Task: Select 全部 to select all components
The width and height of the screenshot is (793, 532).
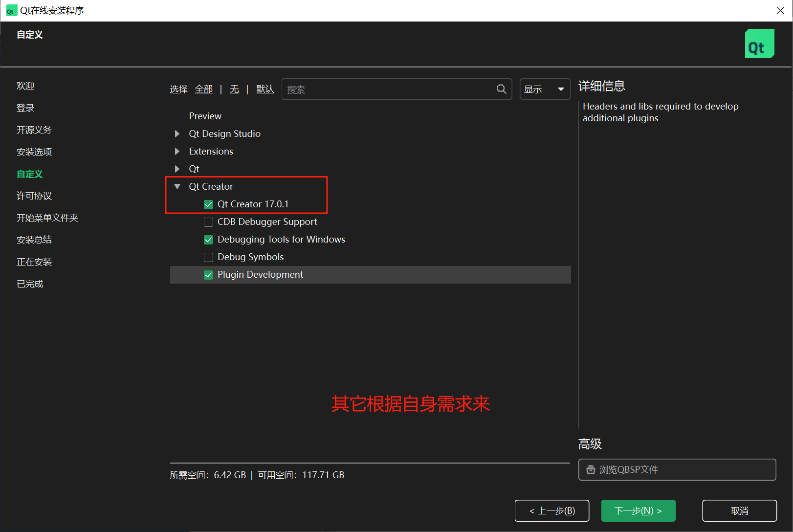Action: (204, 89)
